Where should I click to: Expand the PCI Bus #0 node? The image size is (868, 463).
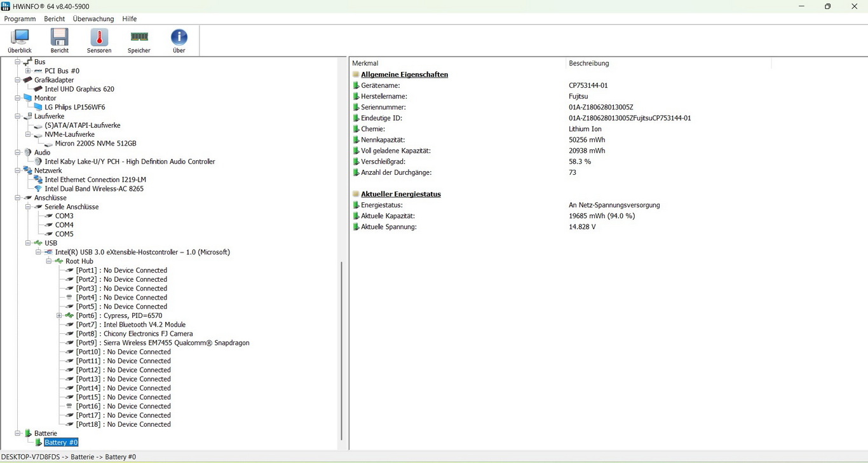coord(28,71)
